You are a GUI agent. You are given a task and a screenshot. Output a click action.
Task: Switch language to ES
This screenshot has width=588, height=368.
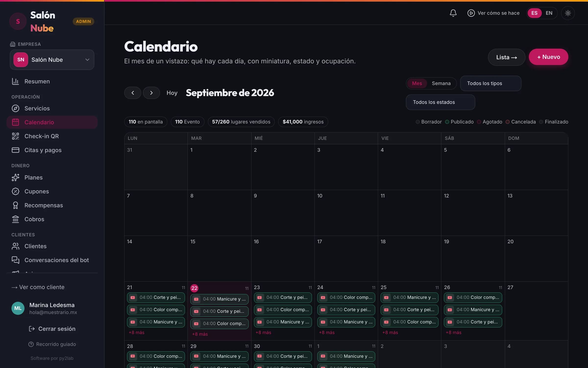point(534,13)
